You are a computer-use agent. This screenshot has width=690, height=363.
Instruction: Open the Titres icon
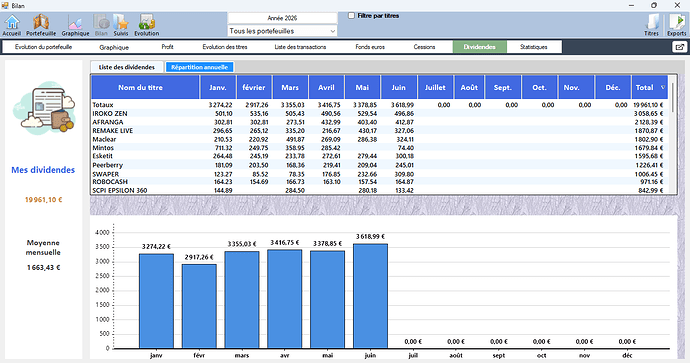652,25
